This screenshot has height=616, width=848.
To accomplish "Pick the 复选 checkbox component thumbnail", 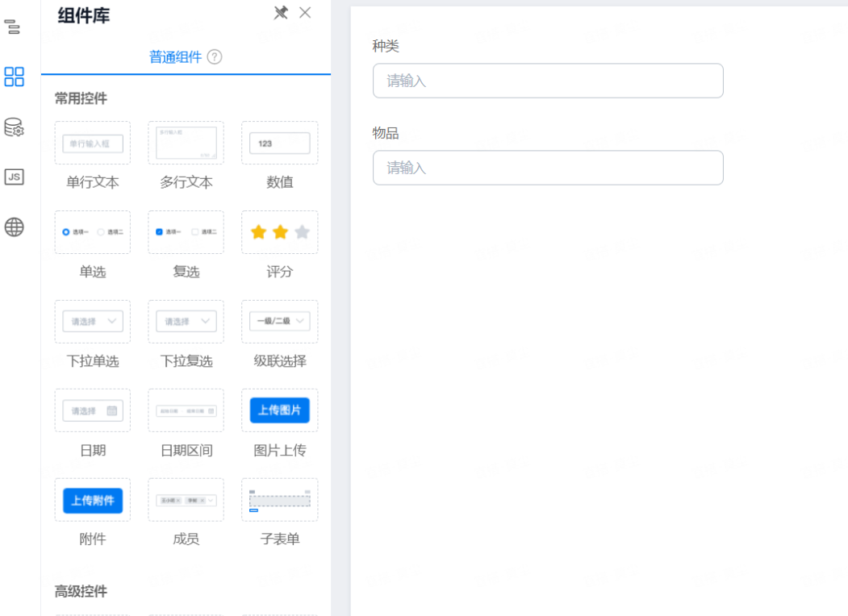I will (186, 232).
